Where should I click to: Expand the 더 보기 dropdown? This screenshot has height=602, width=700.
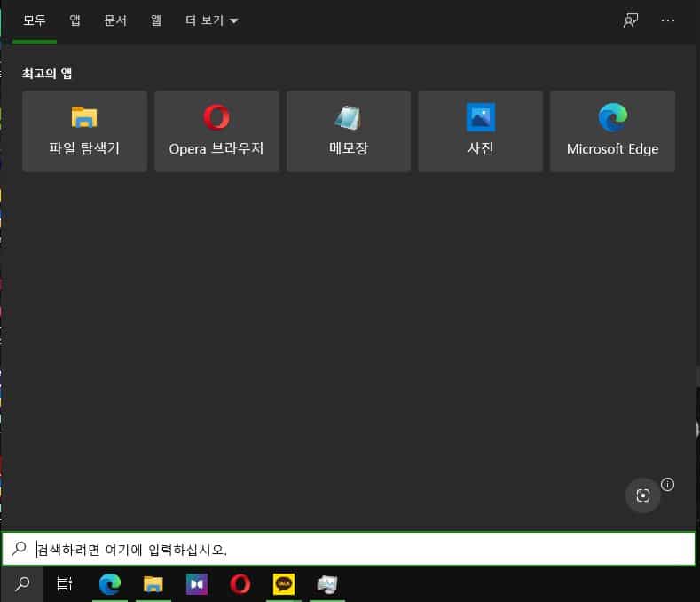[212, 20]
